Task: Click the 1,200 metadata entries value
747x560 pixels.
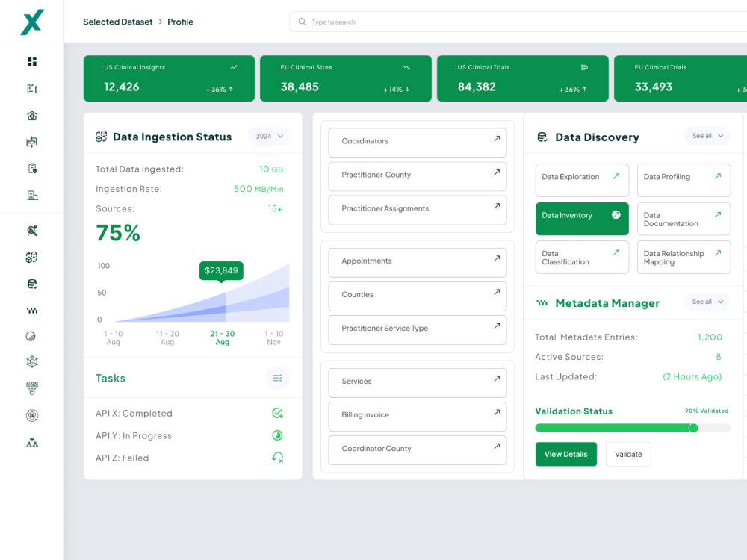Action: [710, 337]
